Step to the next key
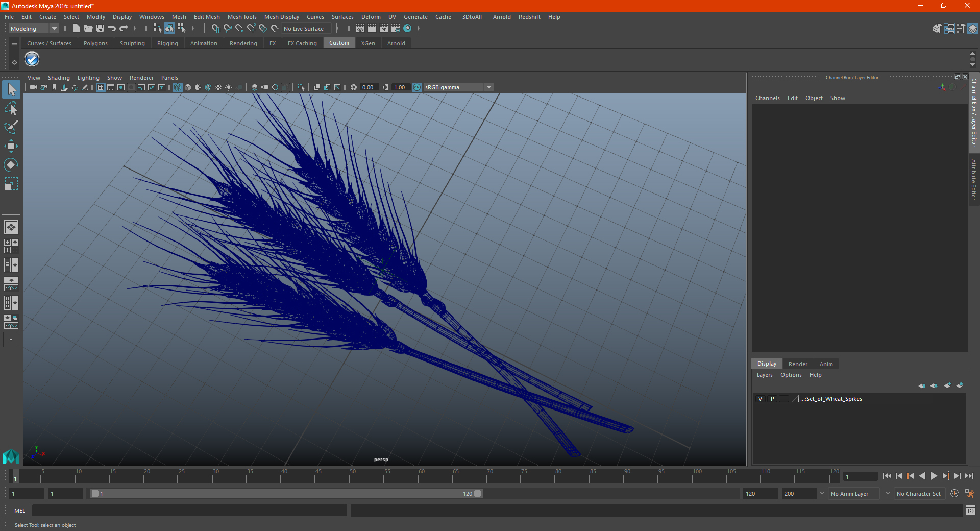 [x=945, y=476]
